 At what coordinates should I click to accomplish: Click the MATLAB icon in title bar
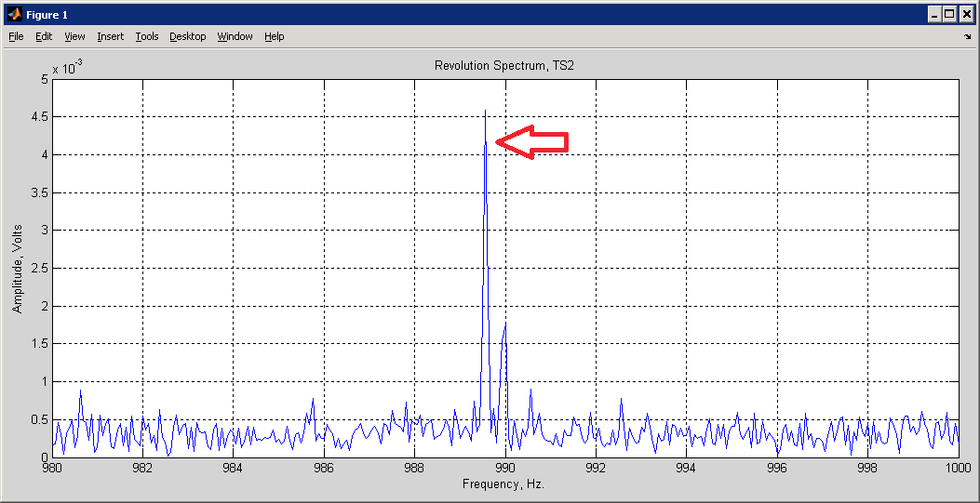(14, 14)
